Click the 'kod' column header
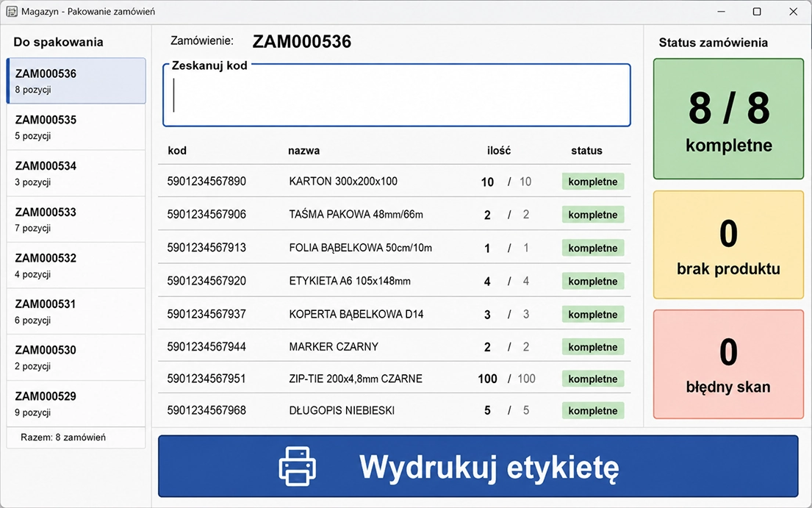 177,151
